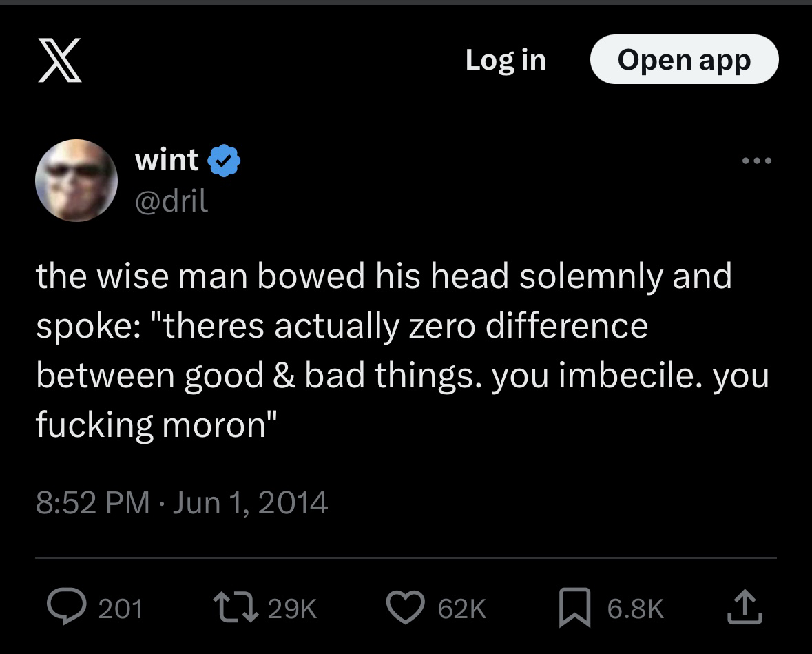This screenshot has height=654, width=812.
Task: Open the Log in page
Action: 506,60
